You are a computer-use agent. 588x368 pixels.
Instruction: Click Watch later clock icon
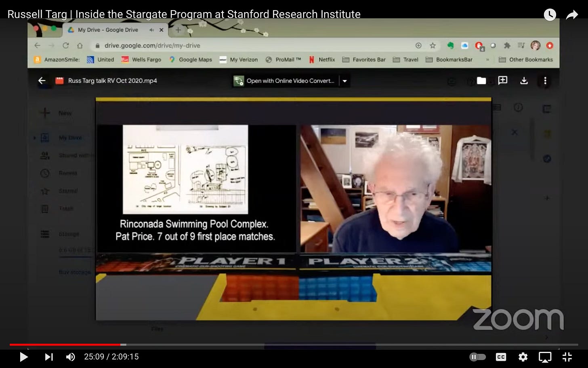(550, 15)
